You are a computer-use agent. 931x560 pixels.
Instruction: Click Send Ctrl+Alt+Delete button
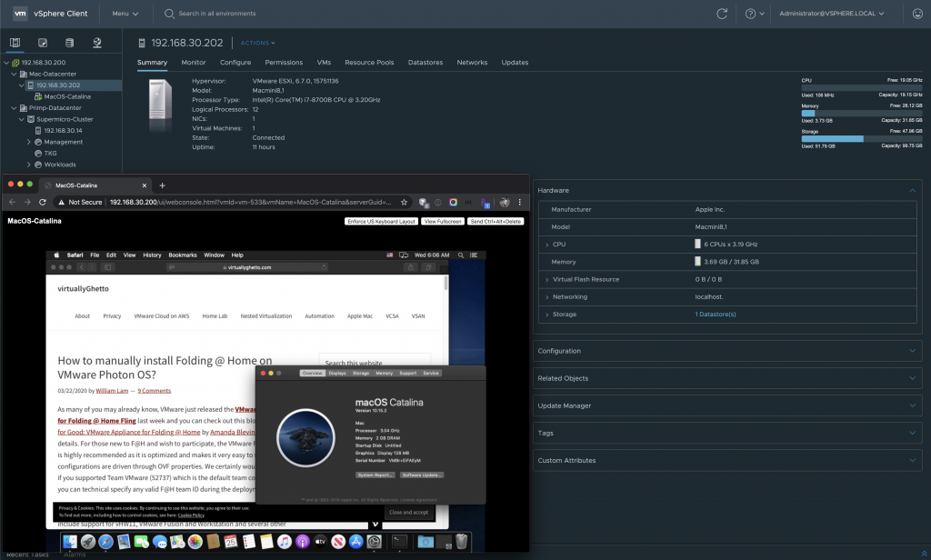point(496,221)
